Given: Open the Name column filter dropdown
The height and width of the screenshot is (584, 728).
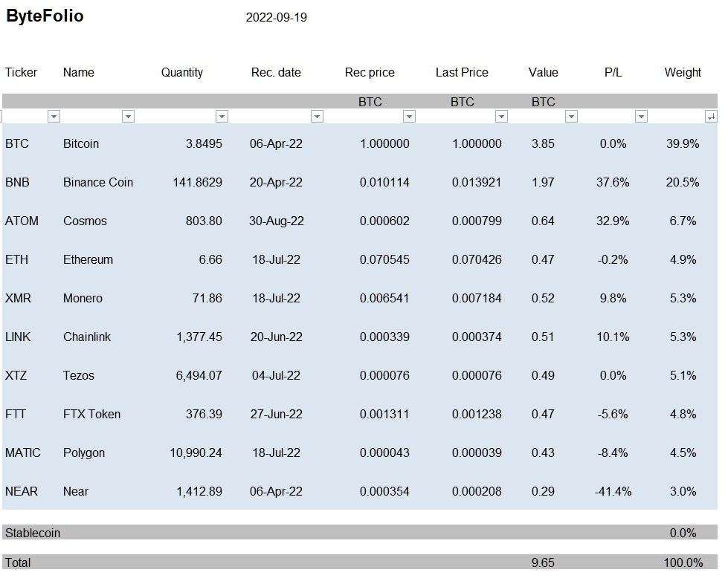Looking at the screenshot, I should point(128,117).
